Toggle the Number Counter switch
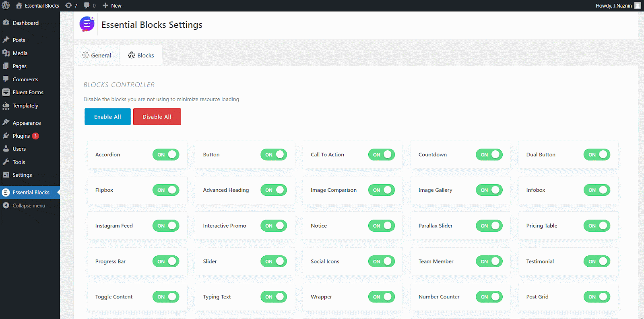The width and height of the screenshot is (644, 319). tap(489, 297)
